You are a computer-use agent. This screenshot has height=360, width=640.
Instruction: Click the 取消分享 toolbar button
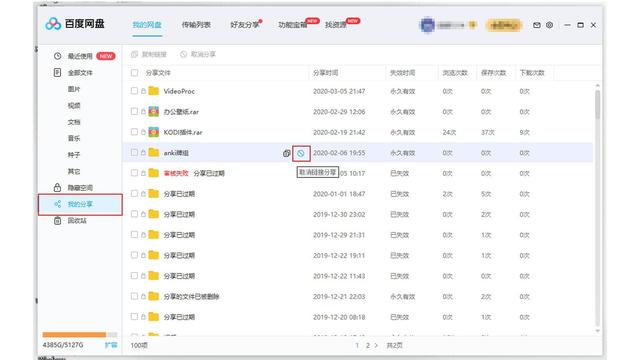click(198, 54)
